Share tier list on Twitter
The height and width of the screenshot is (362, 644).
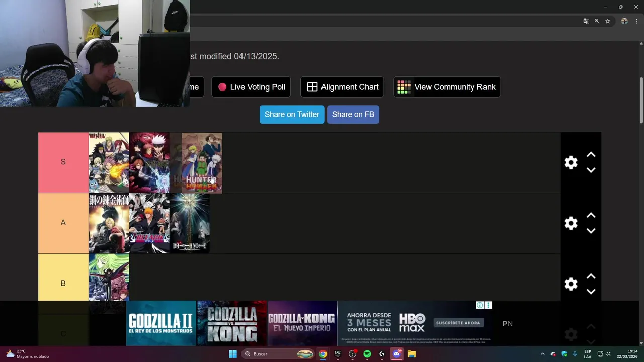(292, 114)
